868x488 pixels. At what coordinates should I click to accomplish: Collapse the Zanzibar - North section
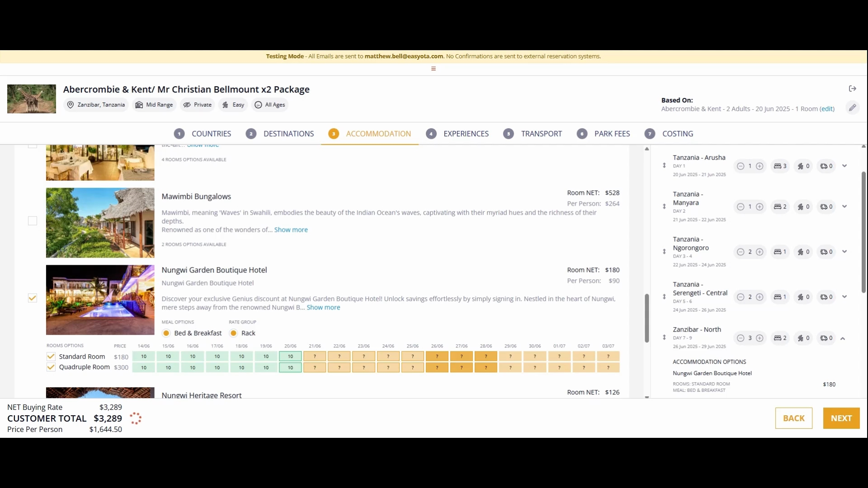point(843,338)
